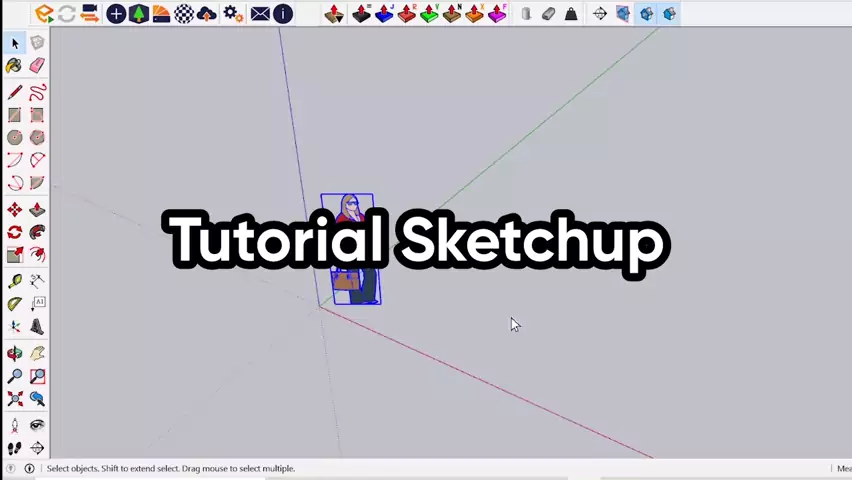Image resolution: width=852 pixels, height=480 pixels.
Task: Activate the Tape Measure tool
Action: (x=14, y=282)
